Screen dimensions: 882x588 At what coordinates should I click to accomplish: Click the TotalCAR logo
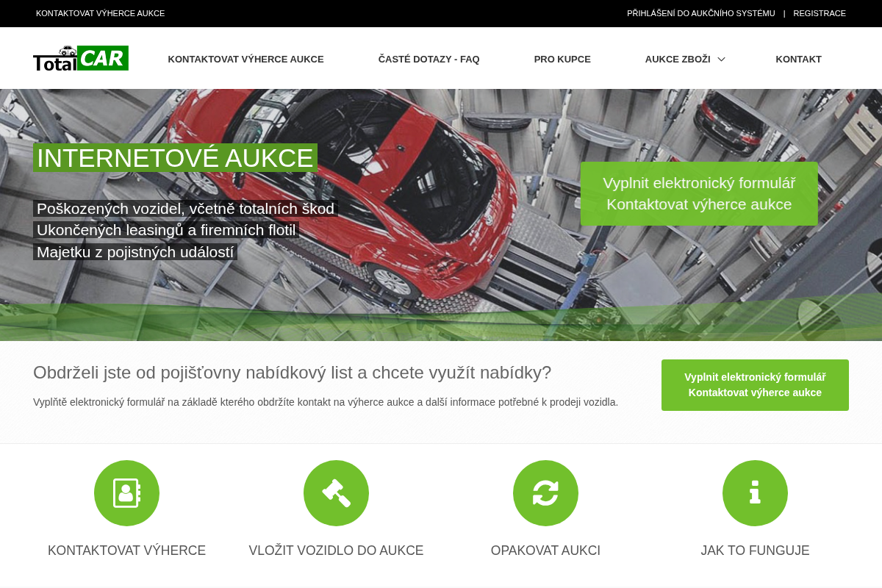click(81, 58)
